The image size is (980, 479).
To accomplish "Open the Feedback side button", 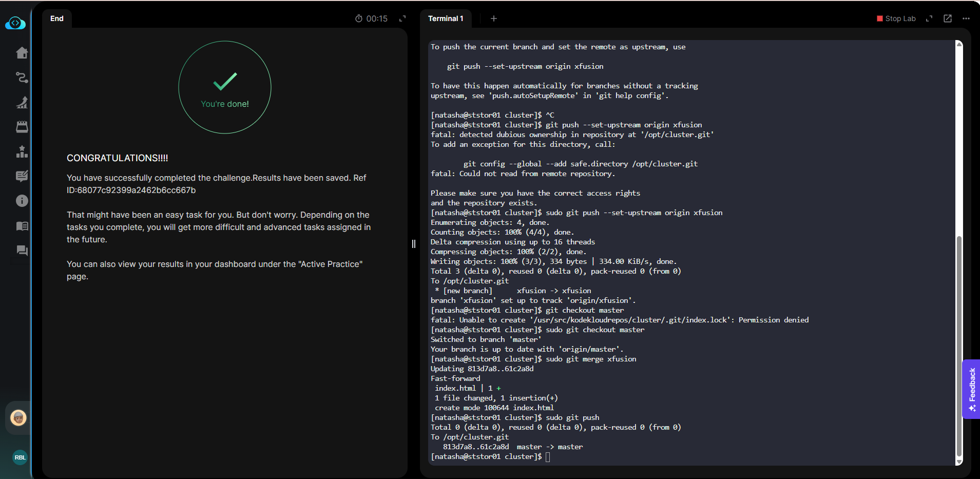I will pos(971,389).
